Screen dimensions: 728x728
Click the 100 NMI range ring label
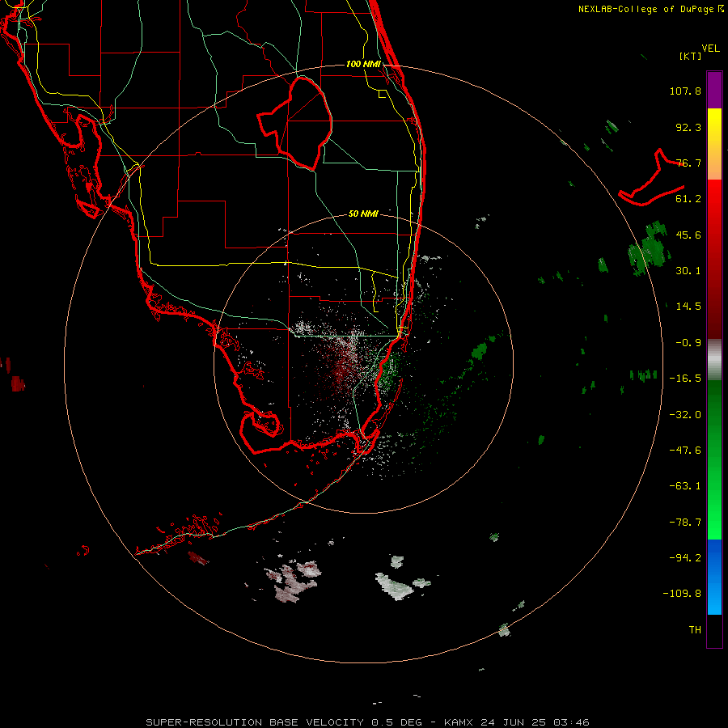(363, 64)
